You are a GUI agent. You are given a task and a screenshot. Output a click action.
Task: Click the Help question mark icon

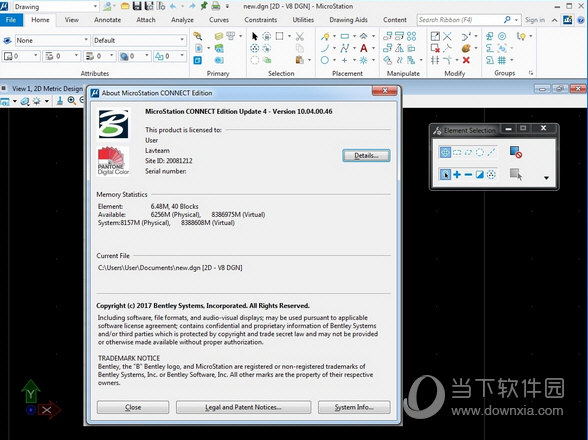pyautogui.click(x=581, y=20)
